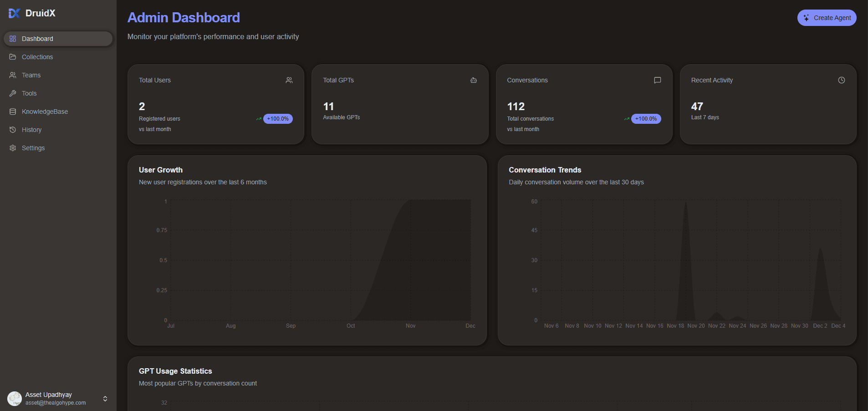Image resolution: width=868 pixels, height=411 pixels.
Task: Click the green trend arrow on Total Users card
Action: click(x=259, y=119)
